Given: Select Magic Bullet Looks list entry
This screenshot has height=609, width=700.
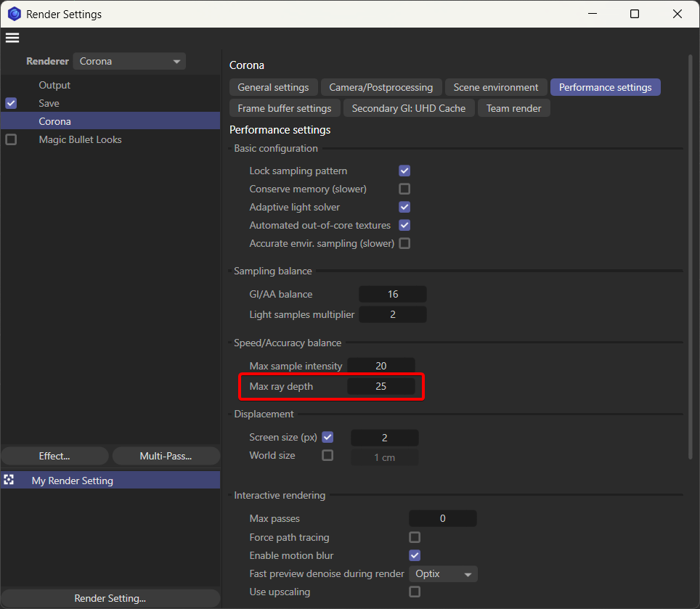Looking at the screenshot, I should [x=110, y=139].
